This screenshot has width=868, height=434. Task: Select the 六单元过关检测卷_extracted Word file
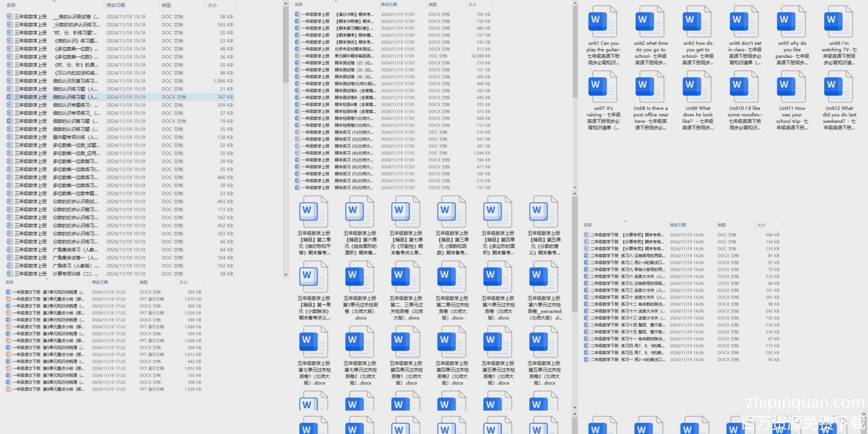544,278
